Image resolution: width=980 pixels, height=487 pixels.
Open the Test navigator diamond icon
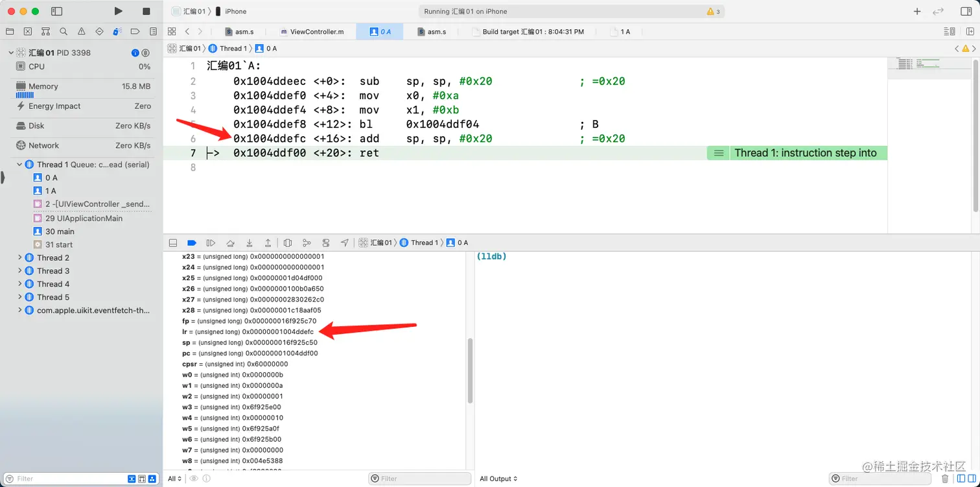[x=99, y=31]
